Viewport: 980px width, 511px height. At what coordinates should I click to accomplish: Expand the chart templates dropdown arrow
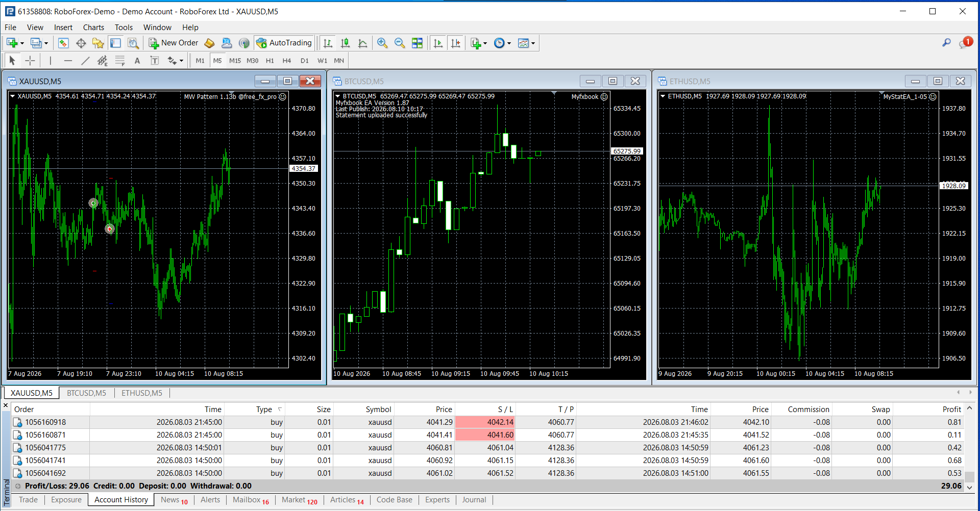533,43
